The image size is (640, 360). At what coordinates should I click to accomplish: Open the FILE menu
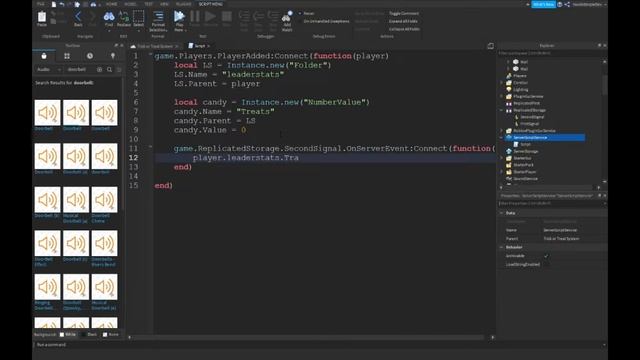41,4
